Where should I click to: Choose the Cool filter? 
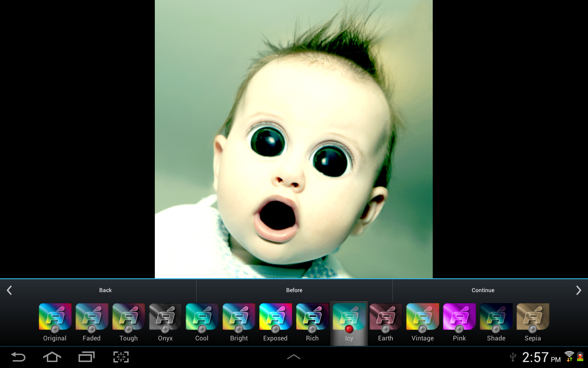click(x=202, y=317)
